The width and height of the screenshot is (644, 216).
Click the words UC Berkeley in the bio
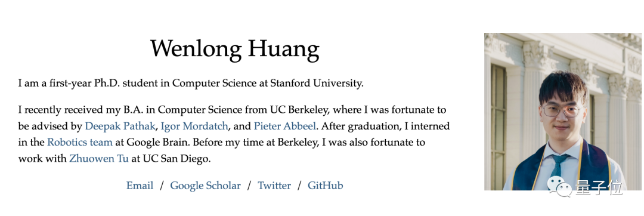pos(299,110)
